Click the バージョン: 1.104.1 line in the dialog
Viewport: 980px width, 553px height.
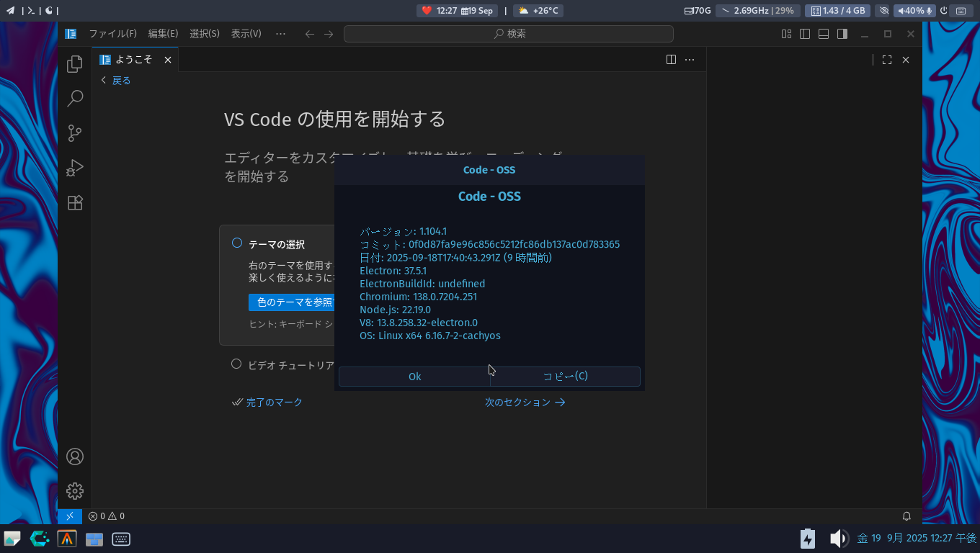point(404,231)
